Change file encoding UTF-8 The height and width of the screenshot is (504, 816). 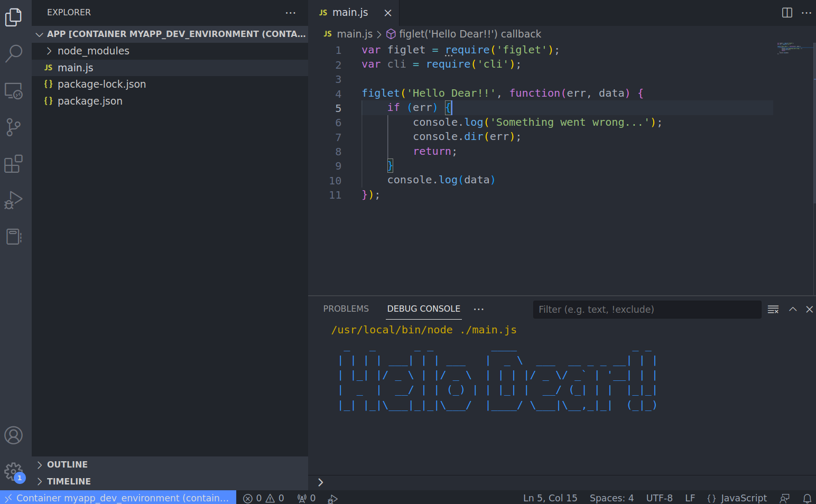[x=659, y=498]
